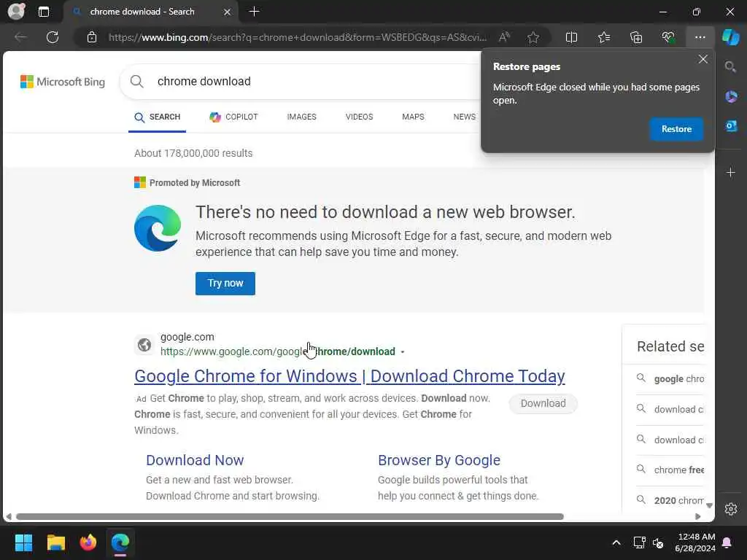Expand the arrow next to google.com URL
This screenshot has width=747, height=560.
point(403,352)
